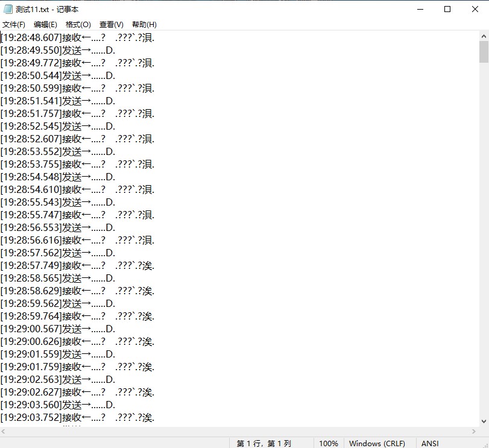The height and width of the screenshot is (448, 489).
Task: Open the 文件(F) menu
Action: pyautogui.click(x=14, y=25)
